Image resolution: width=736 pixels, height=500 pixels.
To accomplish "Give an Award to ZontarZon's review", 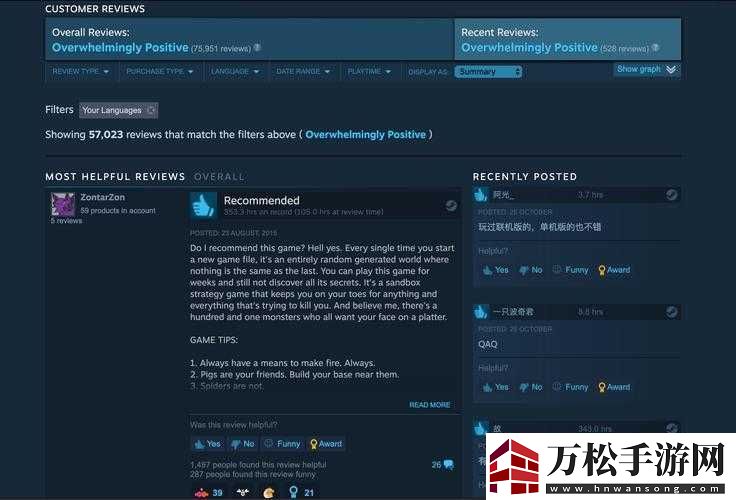I will pos(326,444).
